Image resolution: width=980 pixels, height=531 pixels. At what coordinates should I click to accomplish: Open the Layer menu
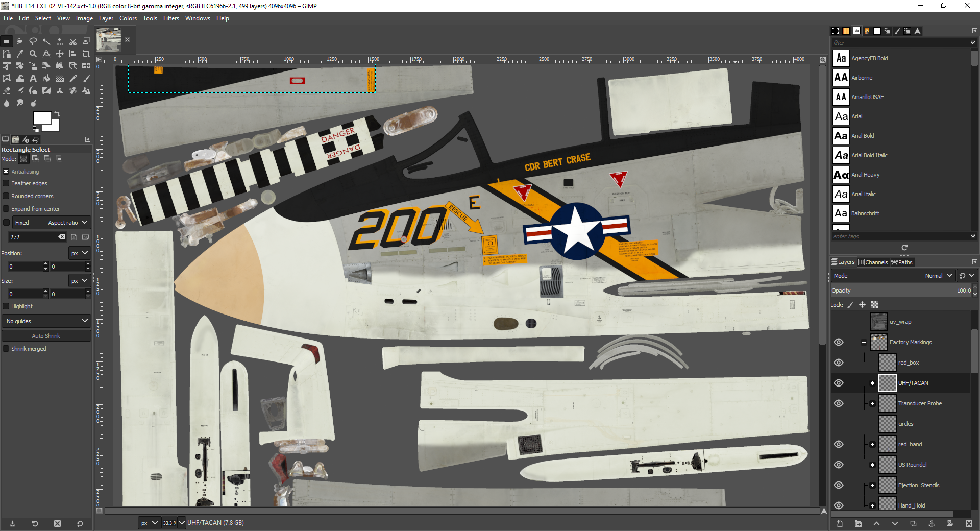click(106, 18)
